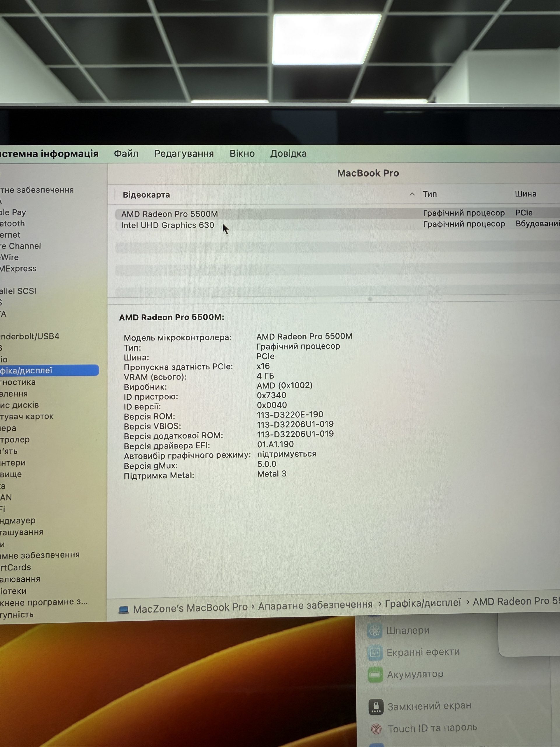Select the AMD Radeon Pro 5500M row
Screen dimensions: 560x747
pyautogui.click(x=337, y=214)
